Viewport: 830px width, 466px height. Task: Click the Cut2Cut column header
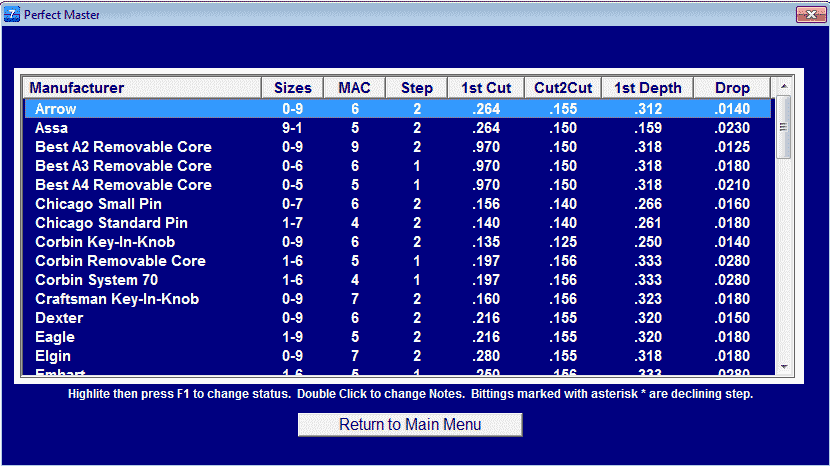(x=563, y=88)
